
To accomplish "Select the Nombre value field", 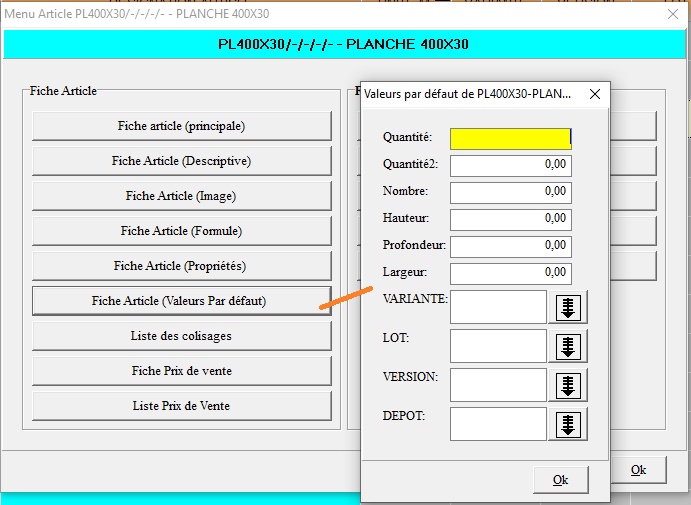I will point(510,192).
